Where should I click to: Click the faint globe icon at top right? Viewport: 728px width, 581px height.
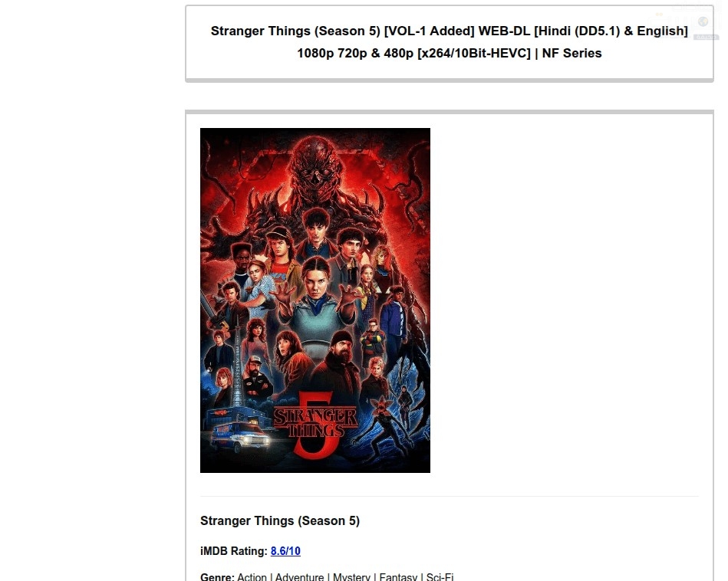click(x=703, y=21)
